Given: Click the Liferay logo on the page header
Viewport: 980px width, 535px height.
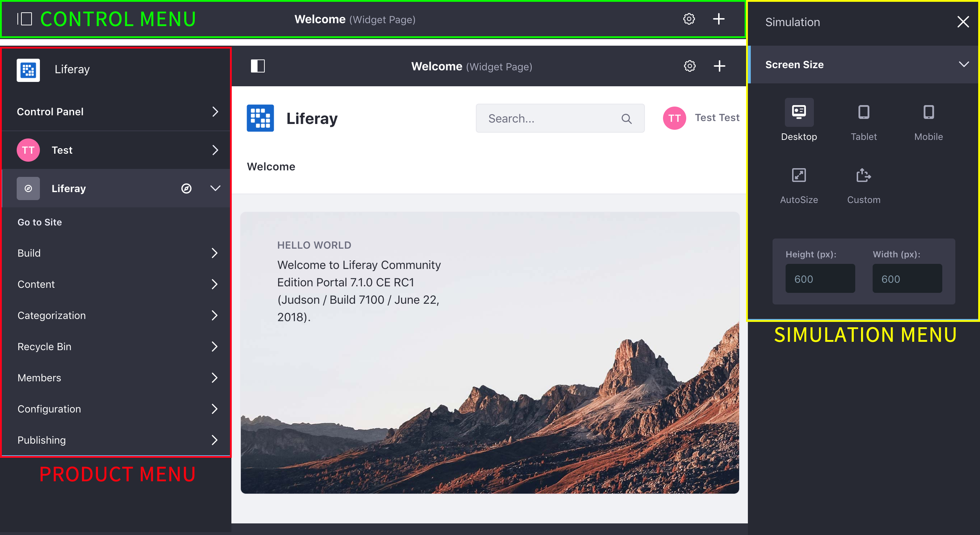Looking at the screenshot, I should (x=260, y=118).
